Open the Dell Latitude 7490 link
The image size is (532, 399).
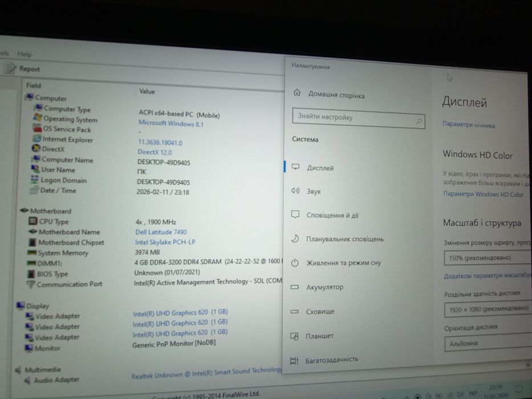point(161,232)
